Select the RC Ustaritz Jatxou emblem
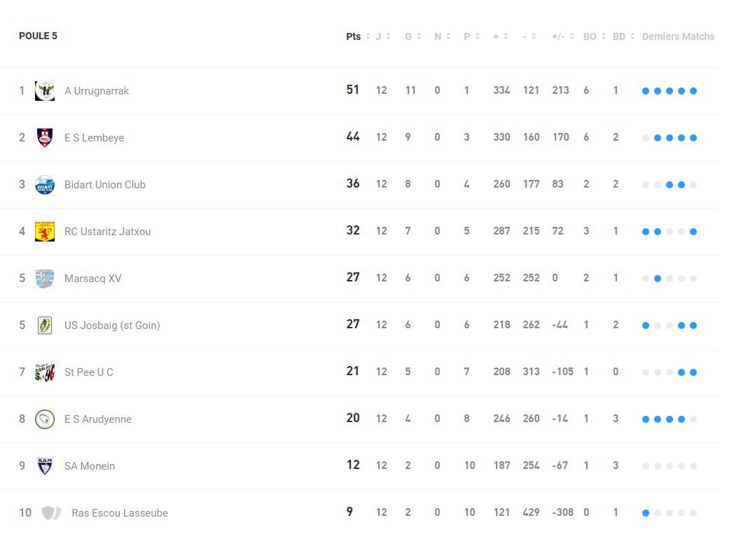 (45, 232)
